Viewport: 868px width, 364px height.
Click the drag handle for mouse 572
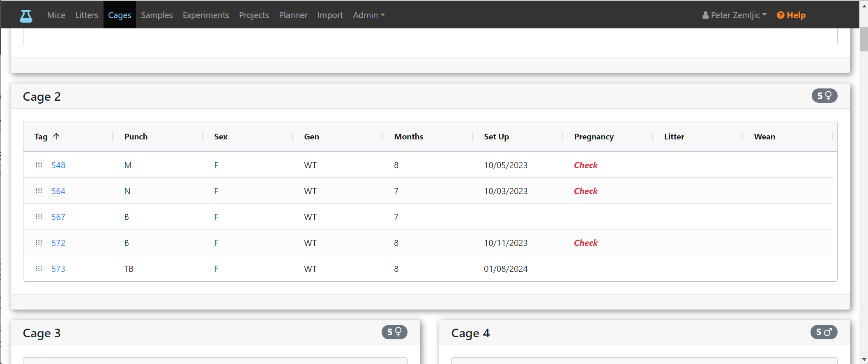(39, 243)
